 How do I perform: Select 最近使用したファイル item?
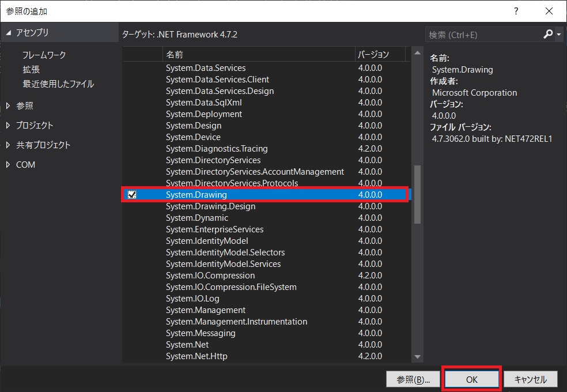58,84
